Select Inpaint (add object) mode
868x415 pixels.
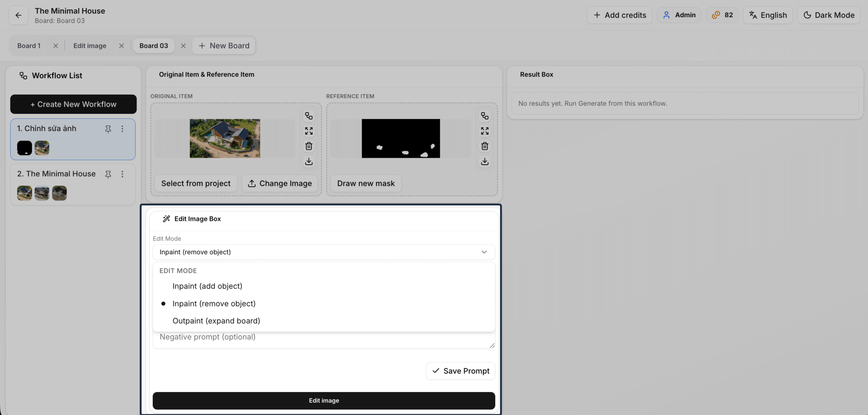point(207,286)
